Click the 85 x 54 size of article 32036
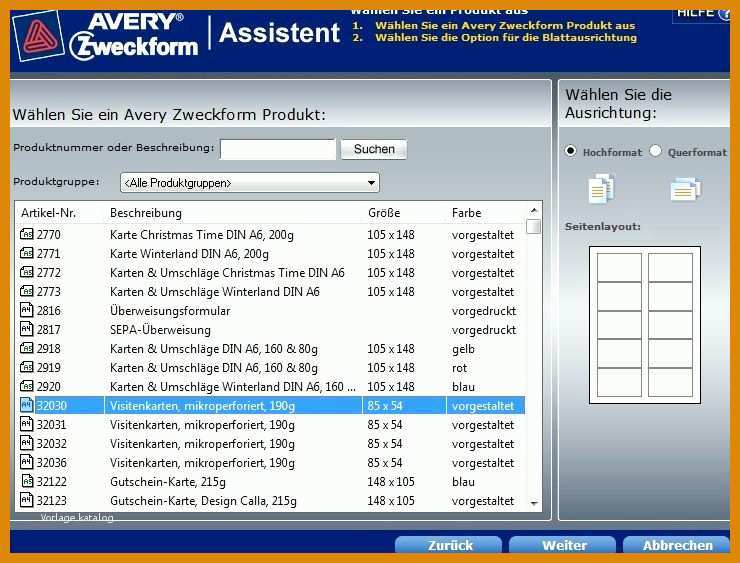Screen dimensions: 740x563 [x=385, y=462]
